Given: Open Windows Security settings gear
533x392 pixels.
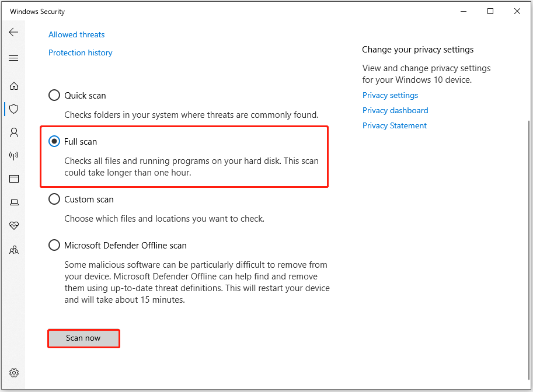Looking at the screenshot, I should pos(13,373).
